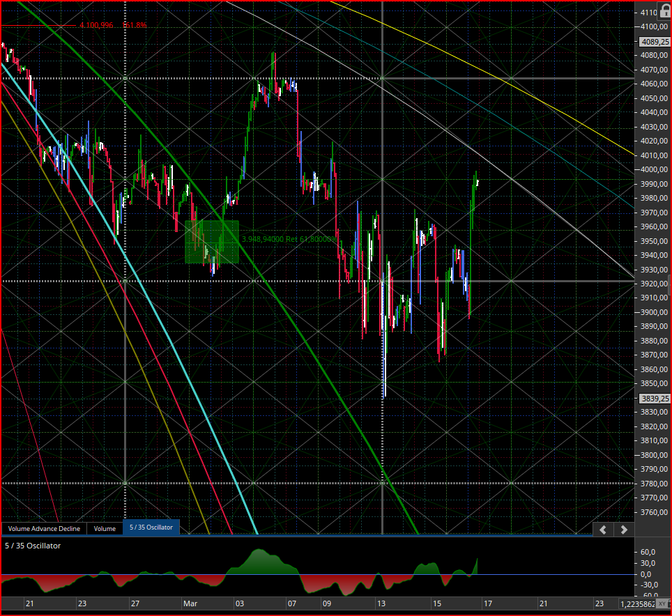Select the 3.948,94000 Ret 61,8% label
672x616 pixels.
[290, 239]
